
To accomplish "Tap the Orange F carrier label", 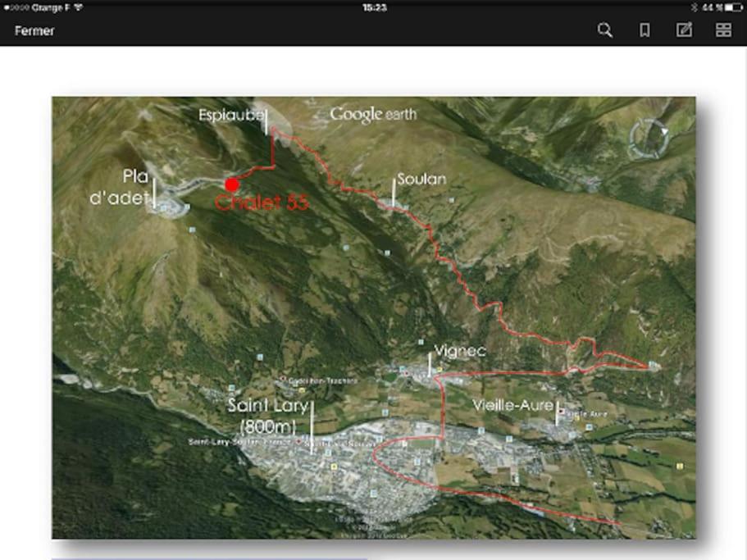I will pyautogui.click(x=51, y=7).
